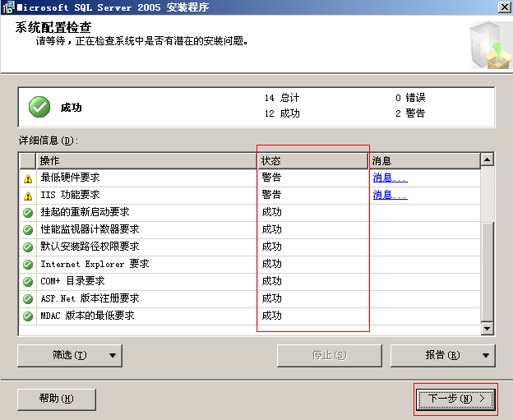Click the 2 警告 warning count
Viewport: 513px width, 420px height.
[410, 113]
